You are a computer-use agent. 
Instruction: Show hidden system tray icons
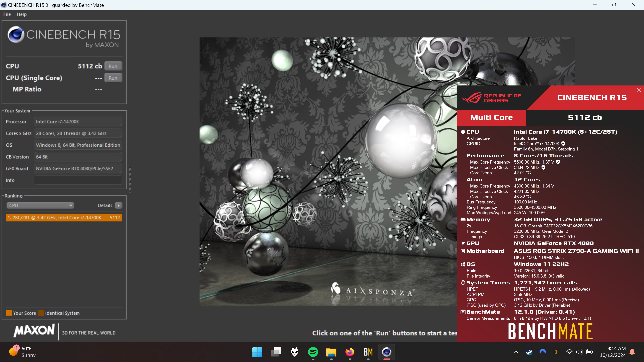[516, 352]
